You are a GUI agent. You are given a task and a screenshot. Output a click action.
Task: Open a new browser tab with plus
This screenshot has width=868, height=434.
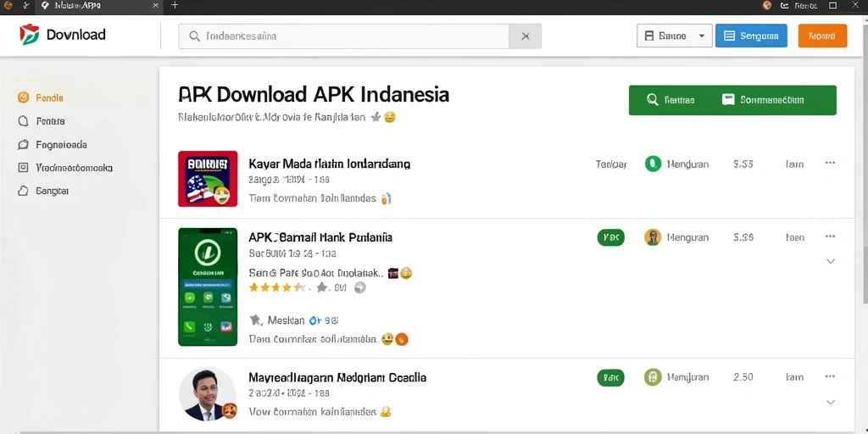point(175,6)
